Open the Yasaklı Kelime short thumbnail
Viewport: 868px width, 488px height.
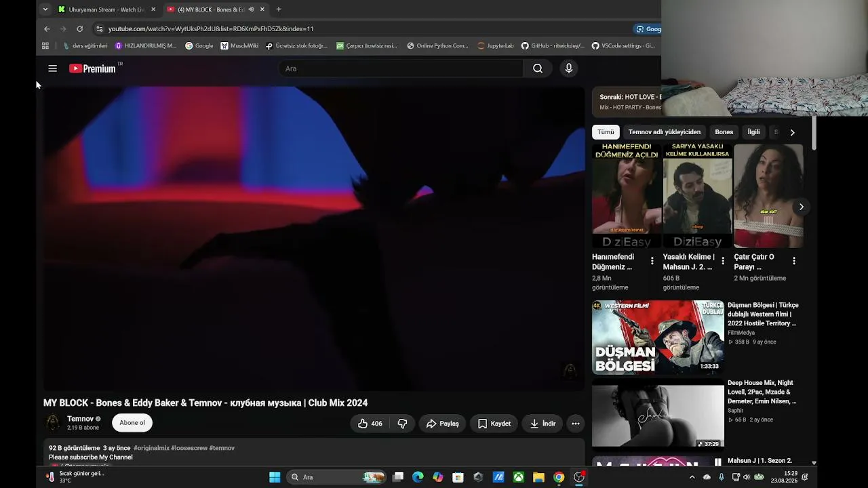697,196
